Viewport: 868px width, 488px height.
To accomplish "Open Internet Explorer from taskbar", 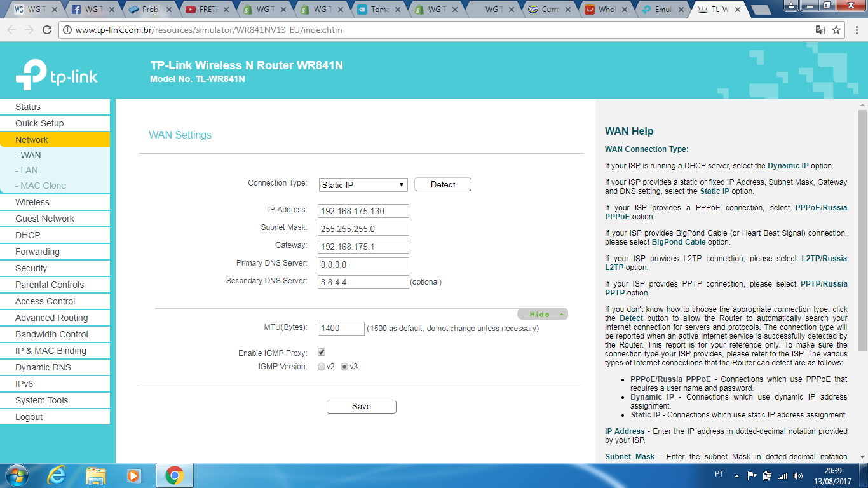I will click(x=57, y=475).
